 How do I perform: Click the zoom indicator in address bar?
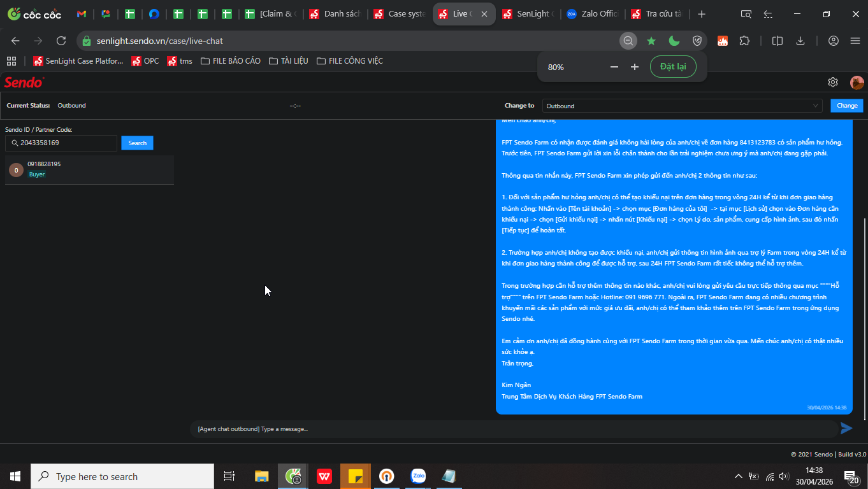(628, 41)
